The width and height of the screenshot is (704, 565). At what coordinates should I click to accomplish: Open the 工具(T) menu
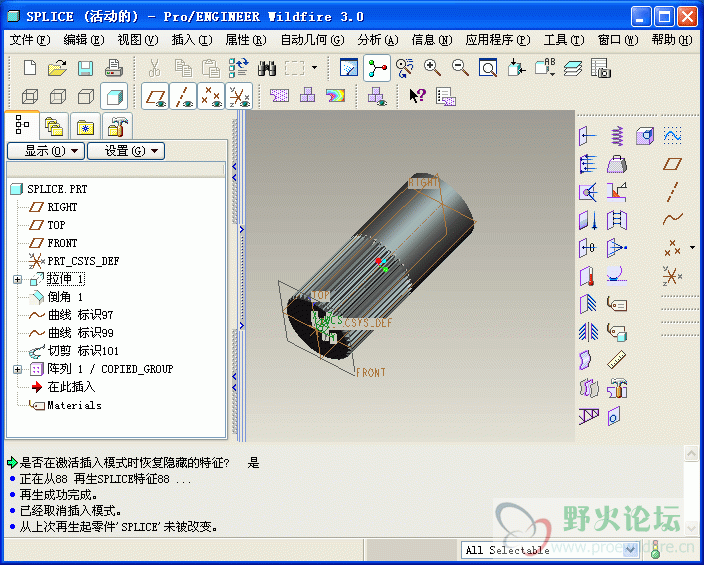tap(564, 40)
